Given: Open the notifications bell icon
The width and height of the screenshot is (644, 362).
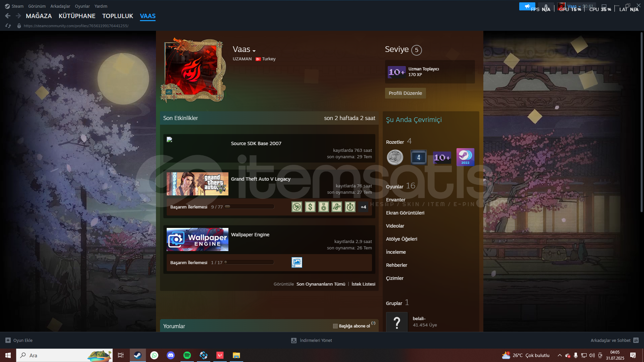Looking at the screenshot, I should coord(546,6).
